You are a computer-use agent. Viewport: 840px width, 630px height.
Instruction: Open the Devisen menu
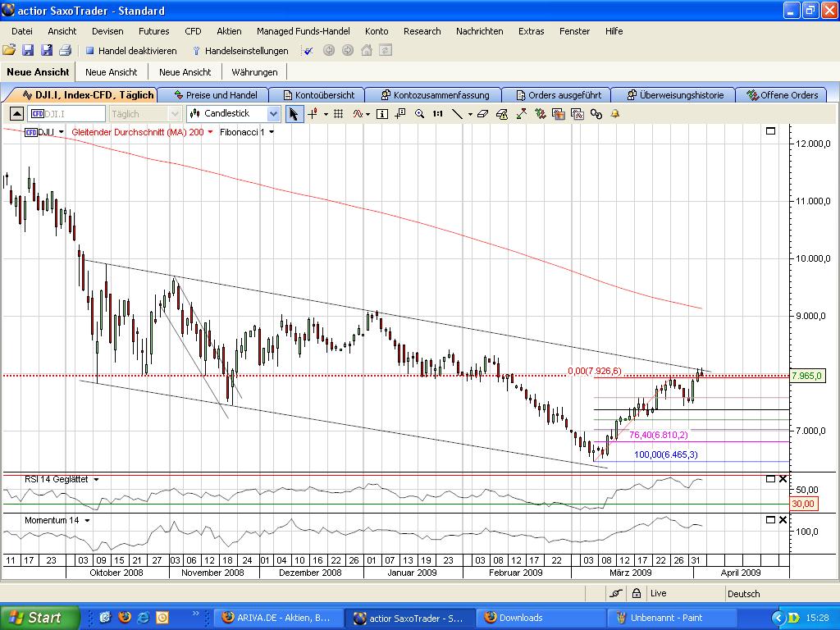point(107,31)
